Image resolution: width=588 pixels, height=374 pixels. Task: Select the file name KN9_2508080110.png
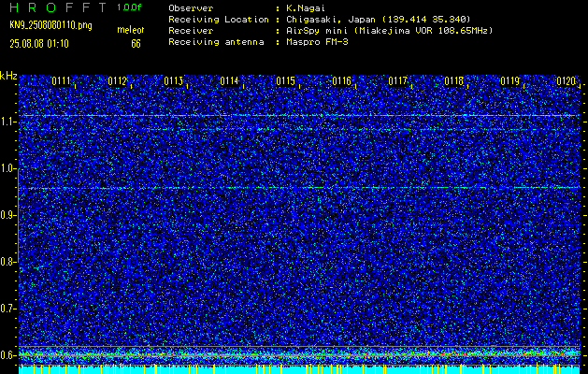click(51, 26)
